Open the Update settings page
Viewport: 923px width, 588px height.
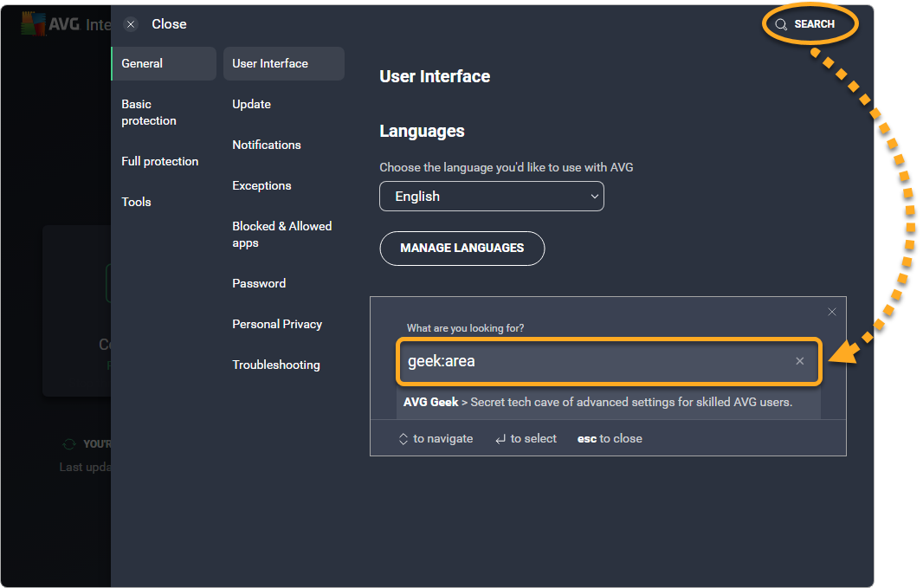252,104
